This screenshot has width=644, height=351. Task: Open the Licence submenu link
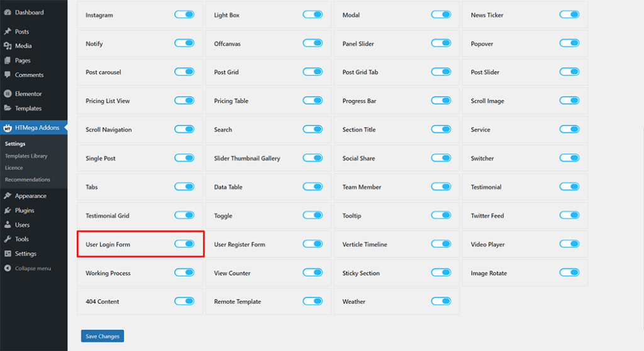coord(14,168)
